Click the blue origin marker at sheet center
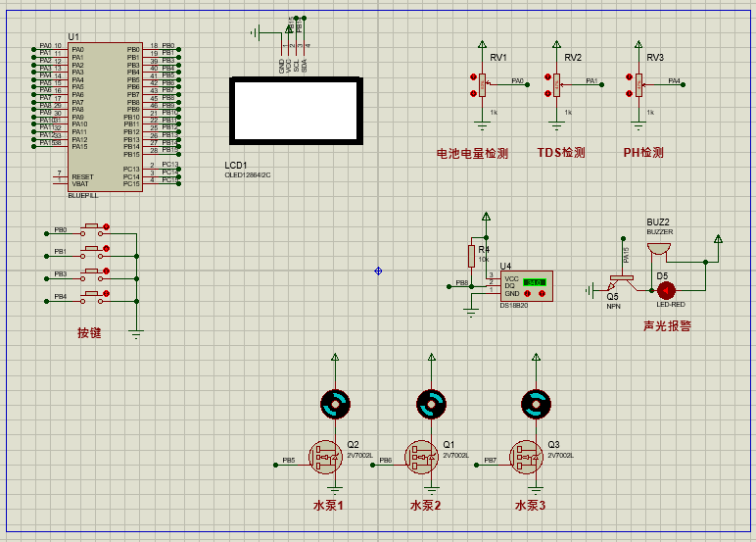756x542 pixels. click(378, 271)
